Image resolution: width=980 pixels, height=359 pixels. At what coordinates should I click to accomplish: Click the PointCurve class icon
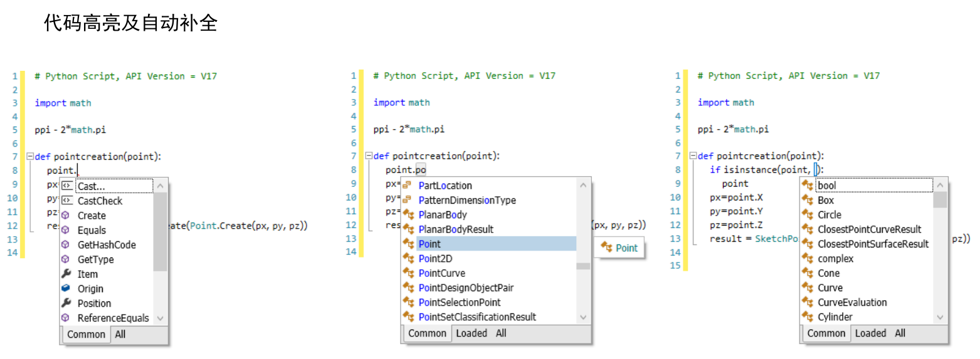click(408, 273)
